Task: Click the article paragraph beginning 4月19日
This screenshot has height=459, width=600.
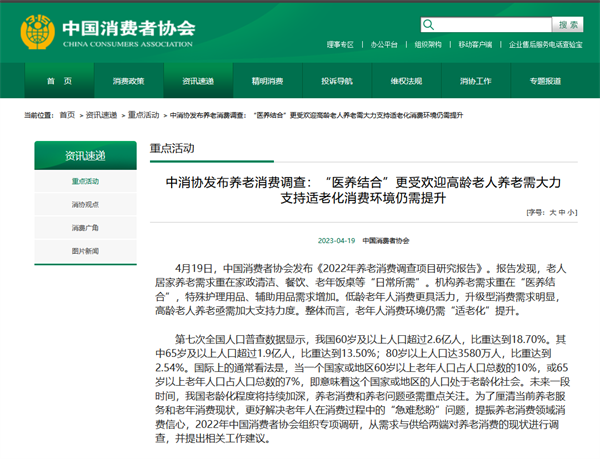Action: [361, 290]
